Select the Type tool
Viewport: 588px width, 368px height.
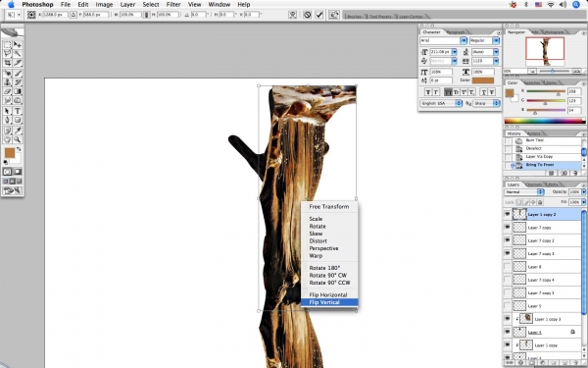point(18,111)
